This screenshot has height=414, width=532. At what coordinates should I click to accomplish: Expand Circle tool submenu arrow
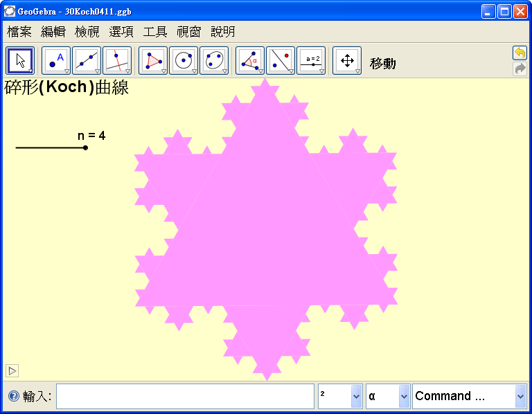coord(195,71)
